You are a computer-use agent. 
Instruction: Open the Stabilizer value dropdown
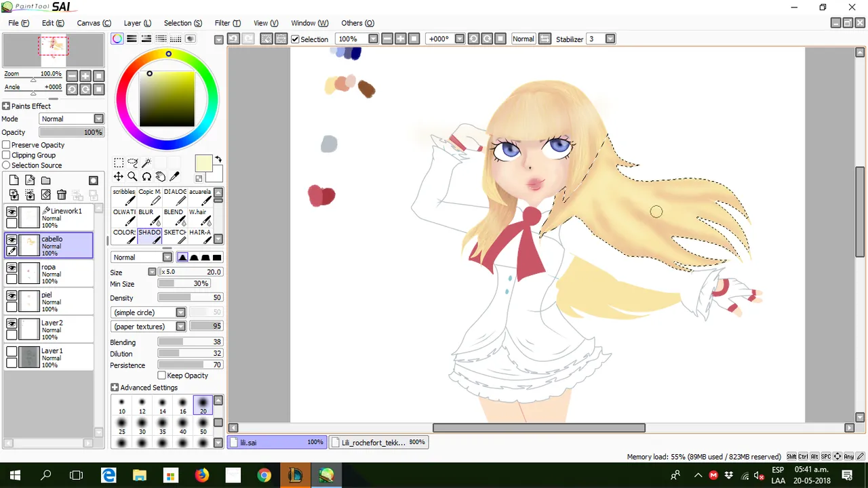[610, 39]
